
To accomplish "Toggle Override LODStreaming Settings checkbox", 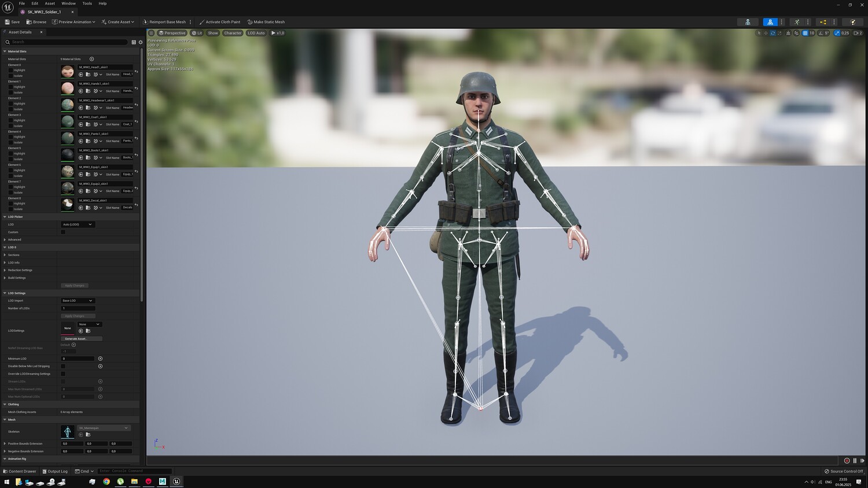I will point(63,374).
